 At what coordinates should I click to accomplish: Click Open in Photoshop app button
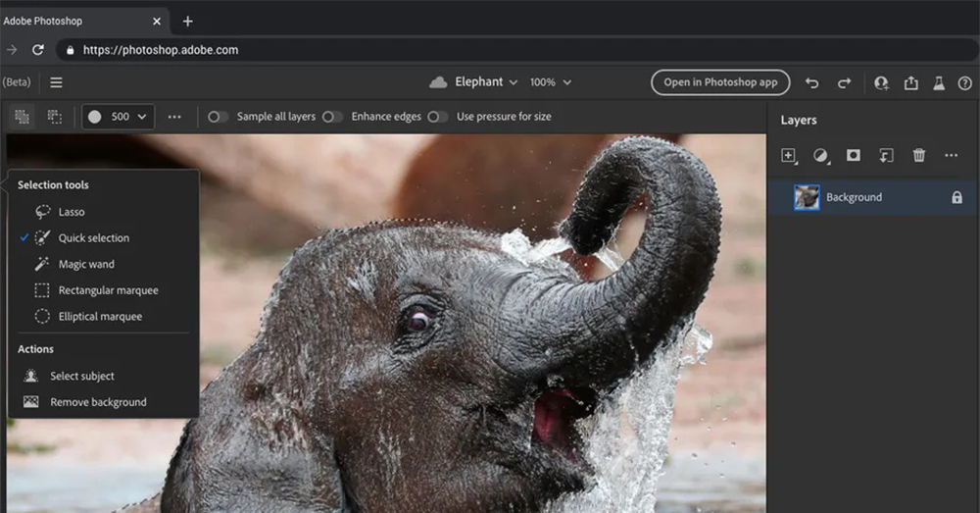pos(720,82)
